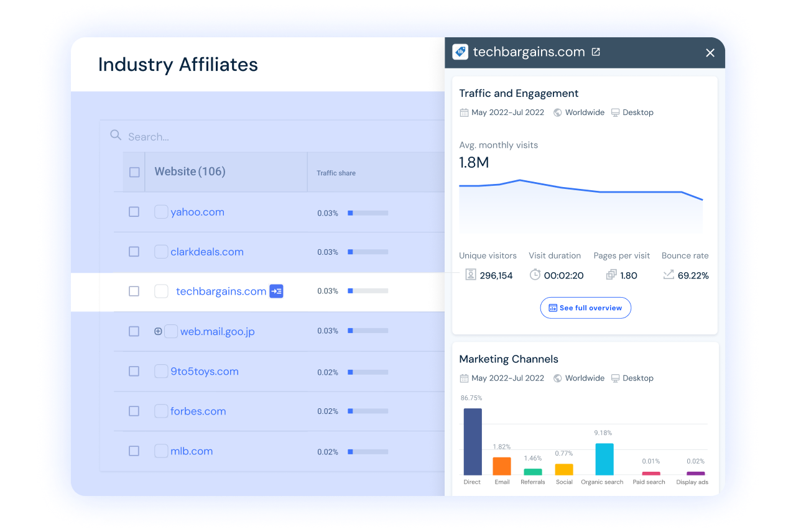Click desktop monitor icon in Traffic and Engagement
Screen dimensions: 796x532
coord(615,112)
